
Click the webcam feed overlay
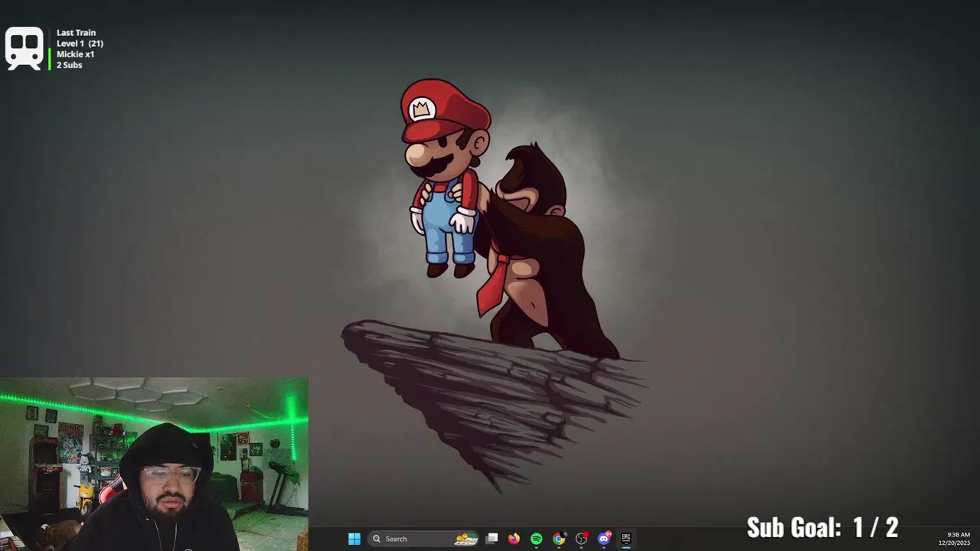154,464
